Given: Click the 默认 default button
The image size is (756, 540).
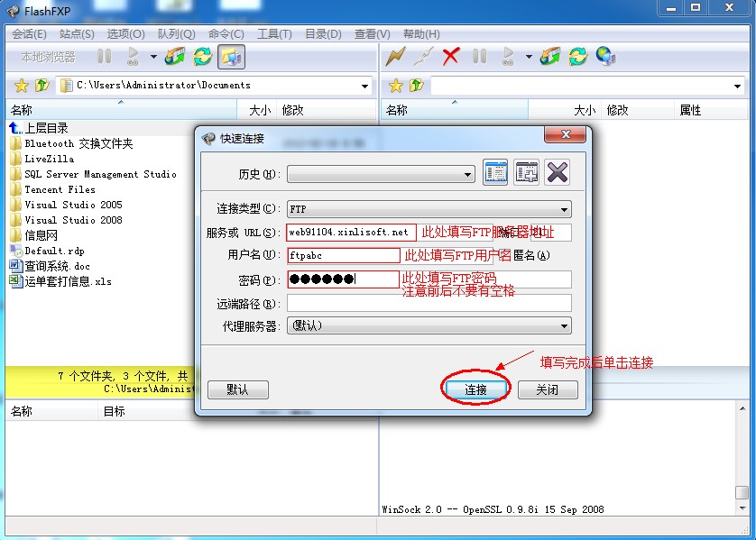Looking at the screenshot, I should click(237, 390).
